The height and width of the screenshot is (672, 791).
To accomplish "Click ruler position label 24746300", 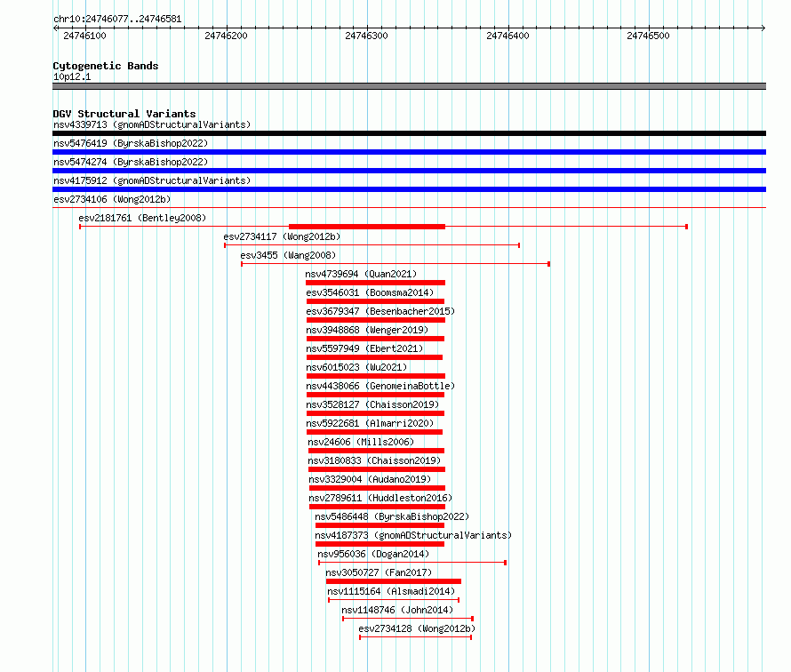I will pyautogui.click(x=366, y=36).
